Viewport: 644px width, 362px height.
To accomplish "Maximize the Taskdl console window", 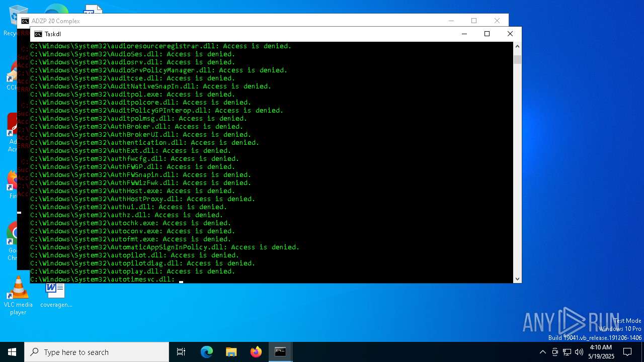I will [x=487, y=34].
